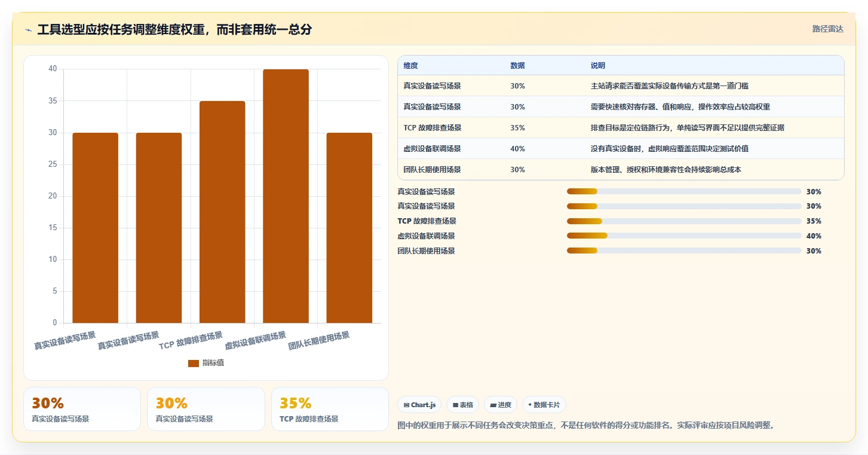Click the 团队长期使用场景 progress bar

pos(684,251)
